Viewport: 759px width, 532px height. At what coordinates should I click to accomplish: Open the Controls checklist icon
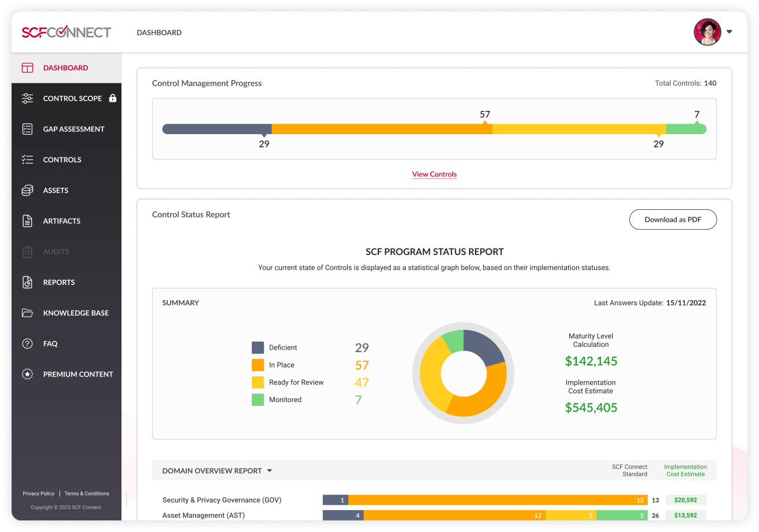click(27, 160)
